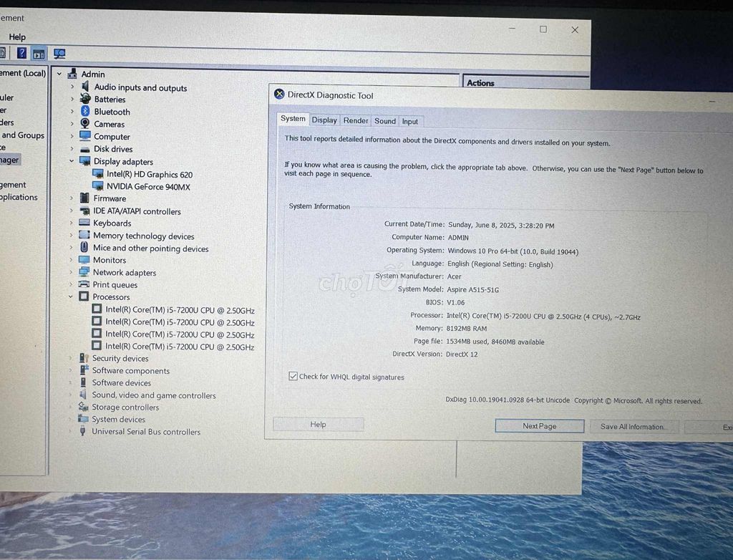Click the Memory value 8192MB RAM

tap(466, 329)
